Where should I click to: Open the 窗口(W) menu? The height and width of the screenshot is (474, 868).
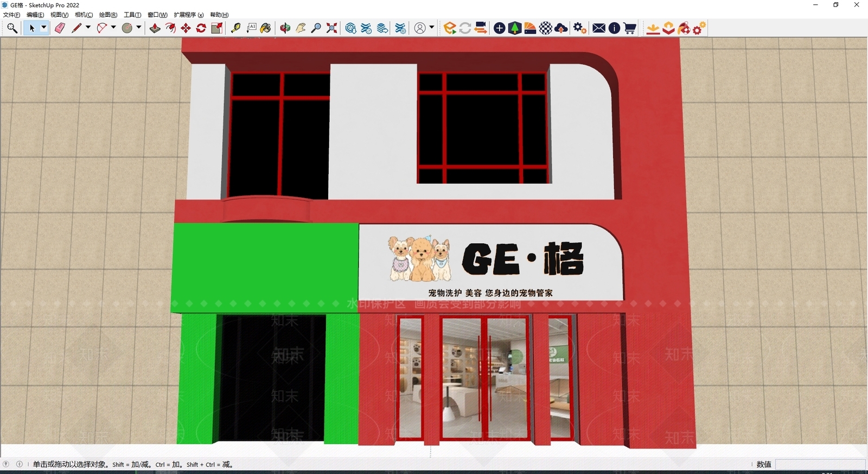click(x=157, y=15)
